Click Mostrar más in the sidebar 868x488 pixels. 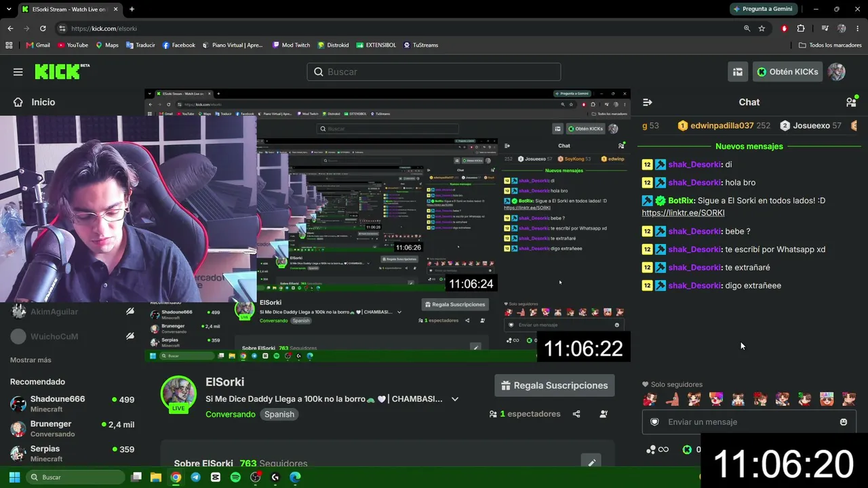[31, 360]
